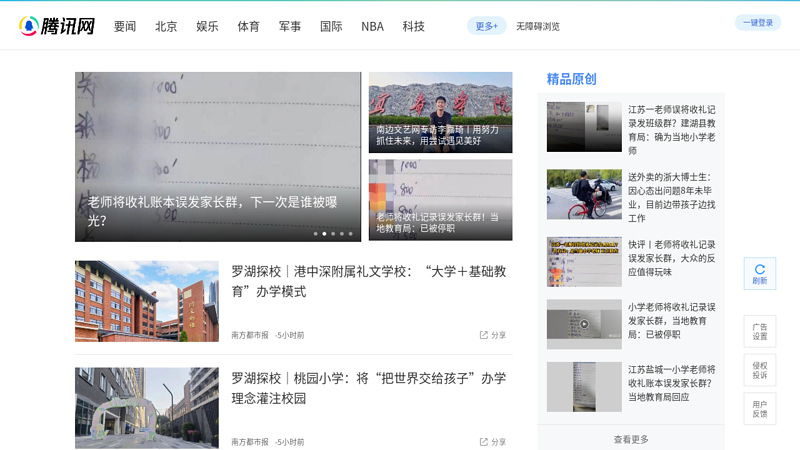Click the 桃园小学 school gate arch thumbnail
This screenshot has height=450, width=800.
point(147,408)
